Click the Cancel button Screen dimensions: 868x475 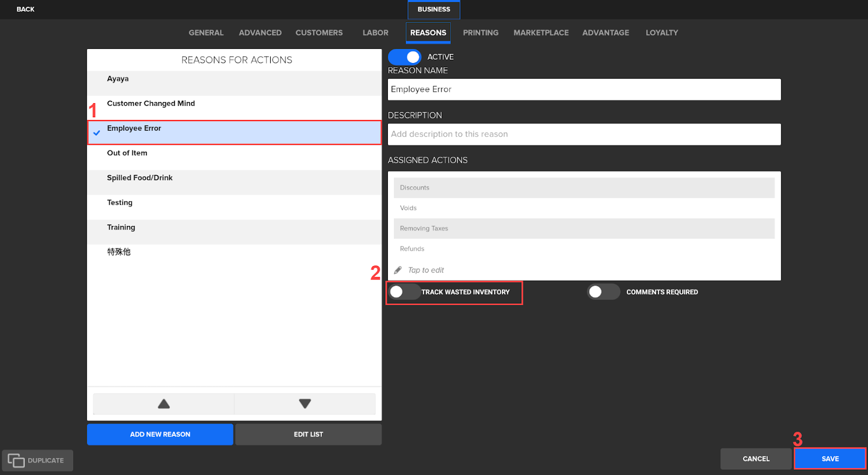point(756,459)
